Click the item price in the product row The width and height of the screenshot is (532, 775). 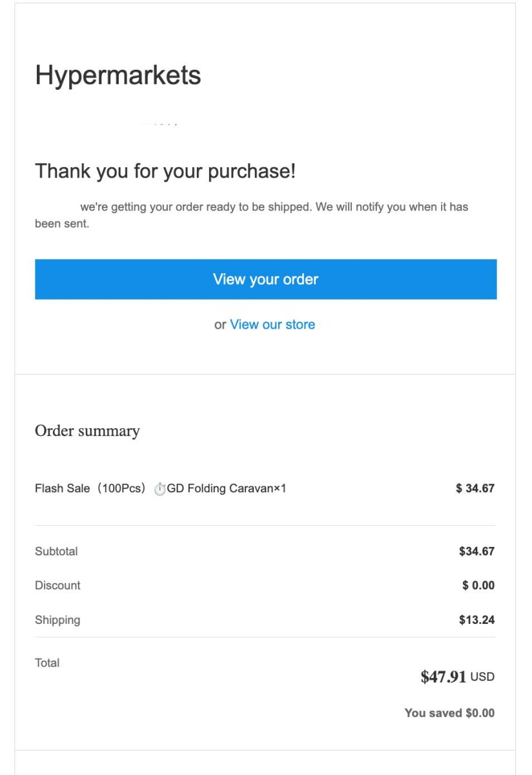coord(475,489)
